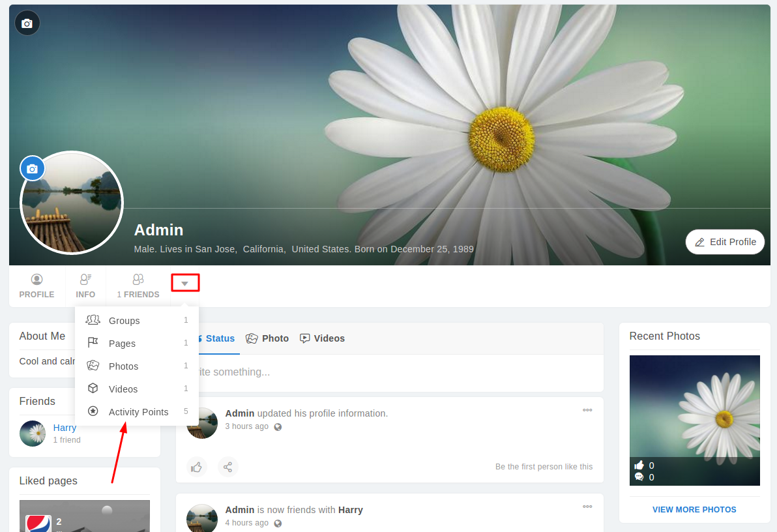Image resolution: width=777 pixels, height=532 pixels.
Task: Open the 1 Friends tab
Action: pyautogui.click(x=138, y=286)
